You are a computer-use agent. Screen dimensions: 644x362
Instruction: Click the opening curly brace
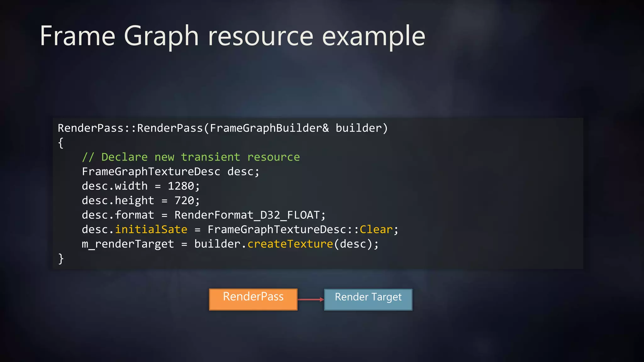click(x=61, y=143)
